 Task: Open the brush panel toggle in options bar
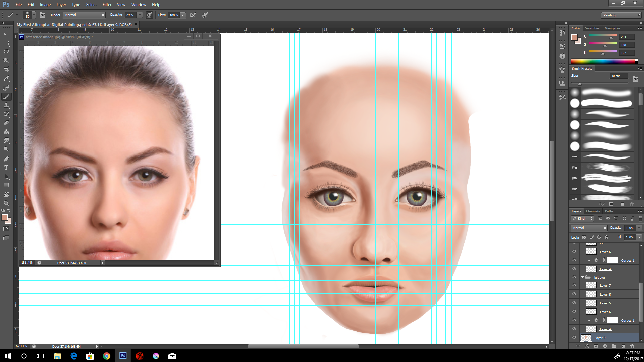pos(43,15)
